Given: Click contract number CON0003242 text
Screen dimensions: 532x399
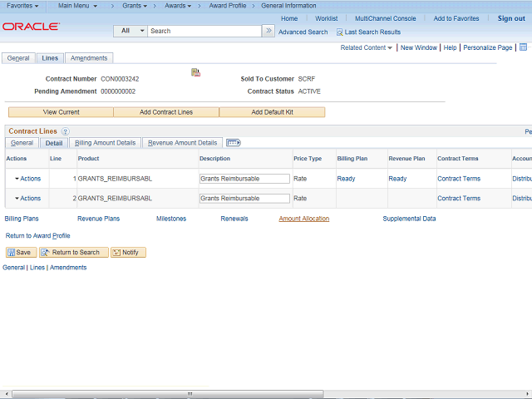Looking at the screenshot, I should tap(120, 79).
